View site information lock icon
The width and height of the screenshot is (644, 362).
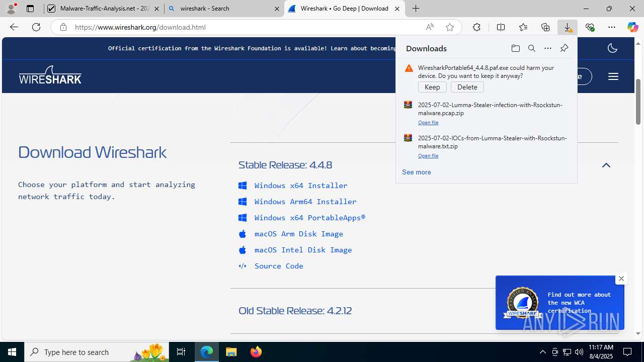point(63,27)
